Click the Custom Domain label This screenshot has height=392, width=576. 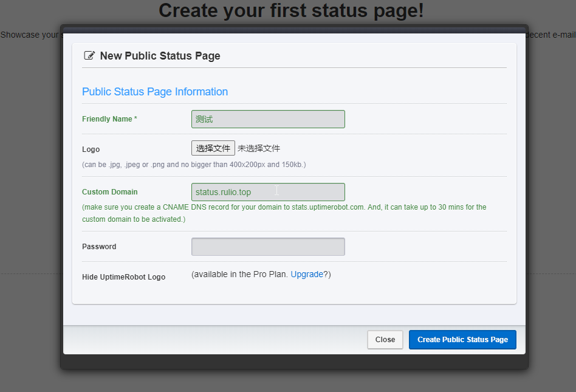point(110,192)
